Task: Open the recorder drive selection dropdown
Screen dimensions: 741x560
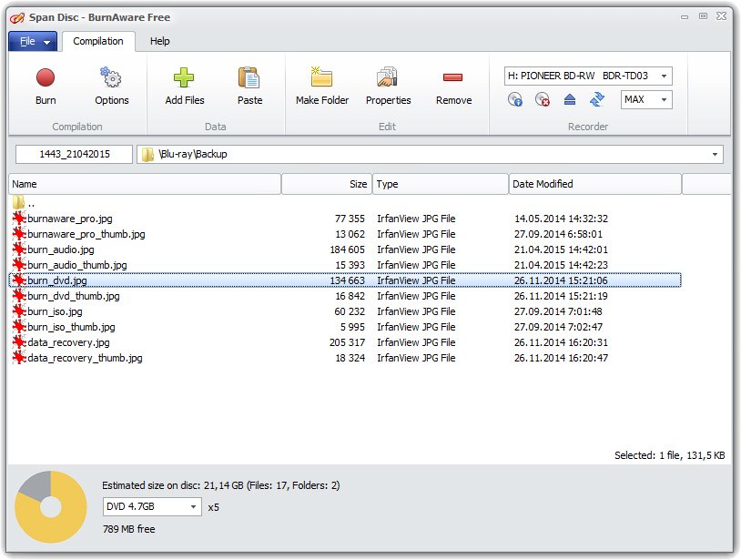Action: point(665,76)
